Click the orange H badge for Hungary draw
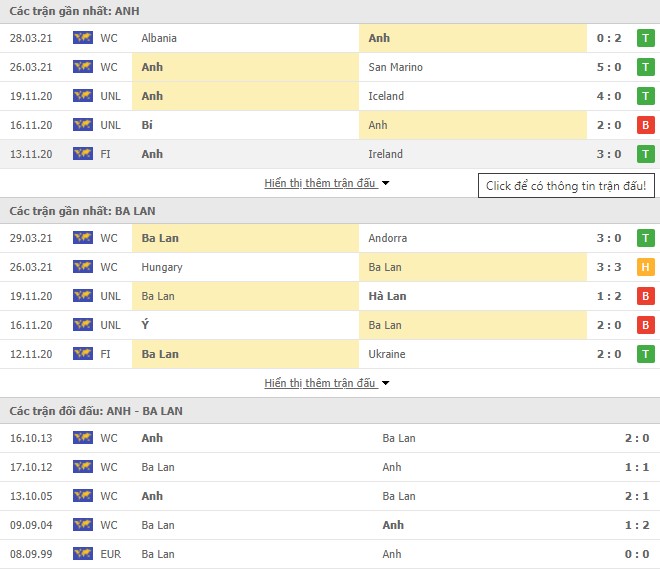Screen dimensions: 660x570 (x=646, y=267)
